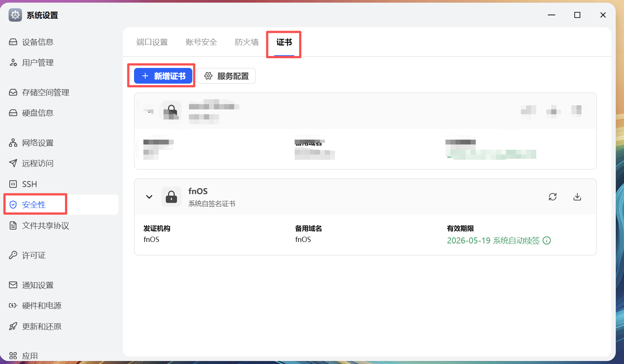Collapse the fnOS certificate details

coord(149,197)
